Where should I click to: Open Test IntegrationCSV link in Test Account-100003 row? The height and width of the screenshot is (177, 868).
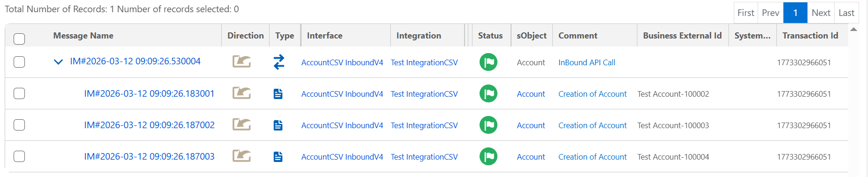[424, 125]
